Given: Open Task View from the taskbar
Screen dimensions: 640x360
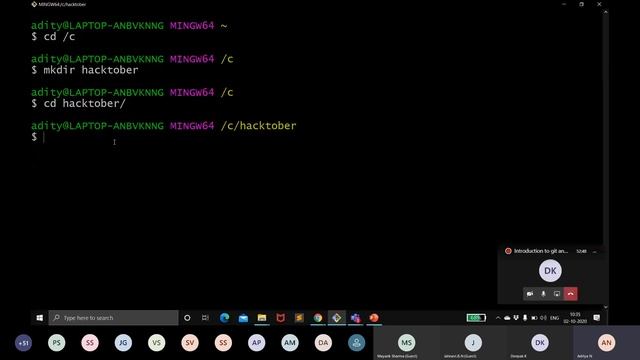Looking at the screenshot, I should (205, 318).
